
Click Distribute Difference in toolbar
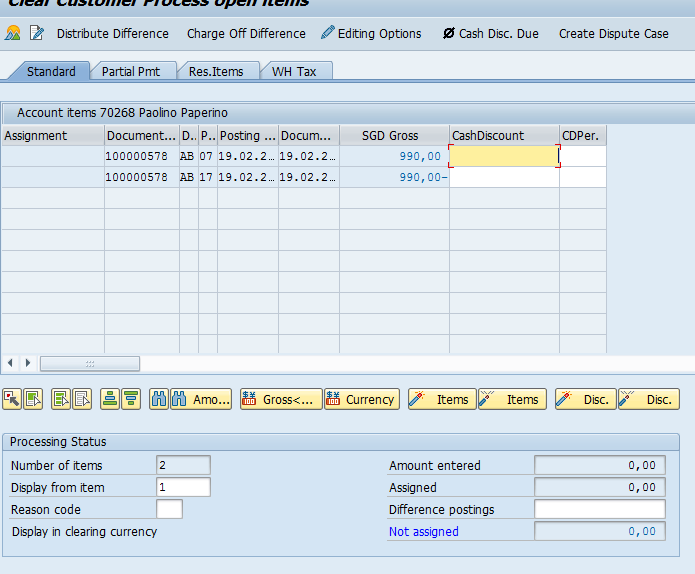(113, 34)
